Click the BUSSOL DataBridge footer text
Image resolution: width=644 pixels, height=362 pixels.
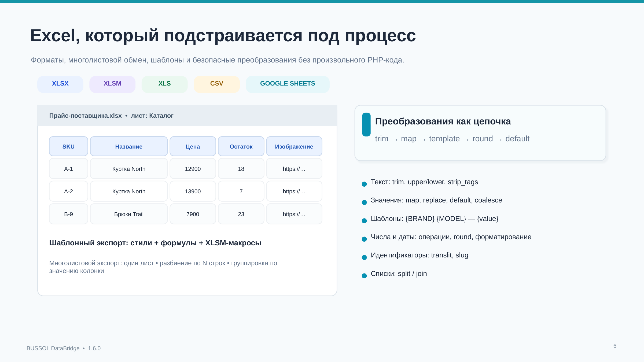64,348
